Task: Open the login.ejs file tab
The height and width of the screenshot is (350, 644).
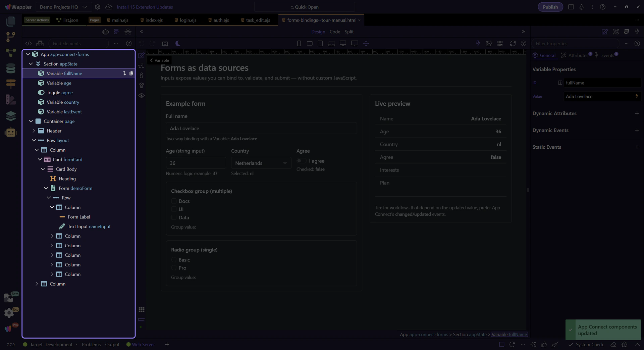Action: [x=187, y=20]
